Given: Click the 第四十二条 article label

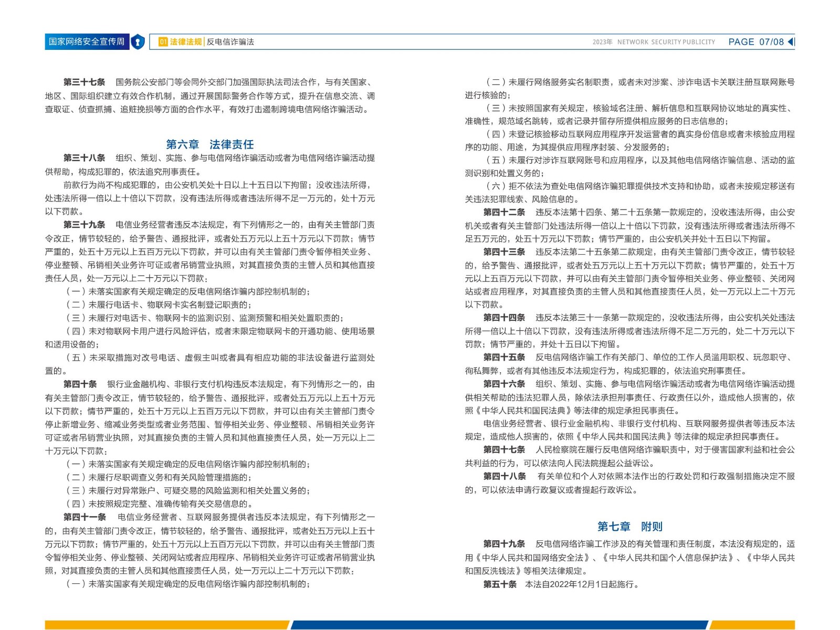Looking at the screenshot, I should (x=504, y=213).
